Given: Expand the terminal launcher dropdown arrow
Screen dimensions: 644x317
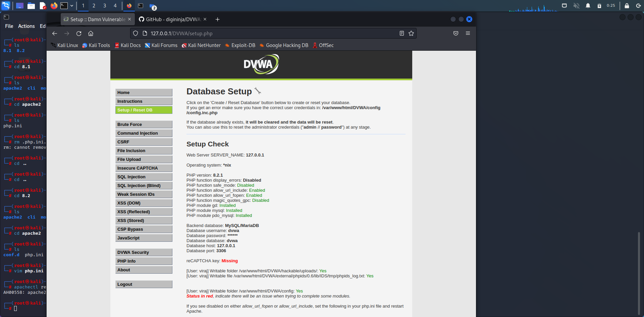Looking at the screenshot, I should click(x=71, y=5).
